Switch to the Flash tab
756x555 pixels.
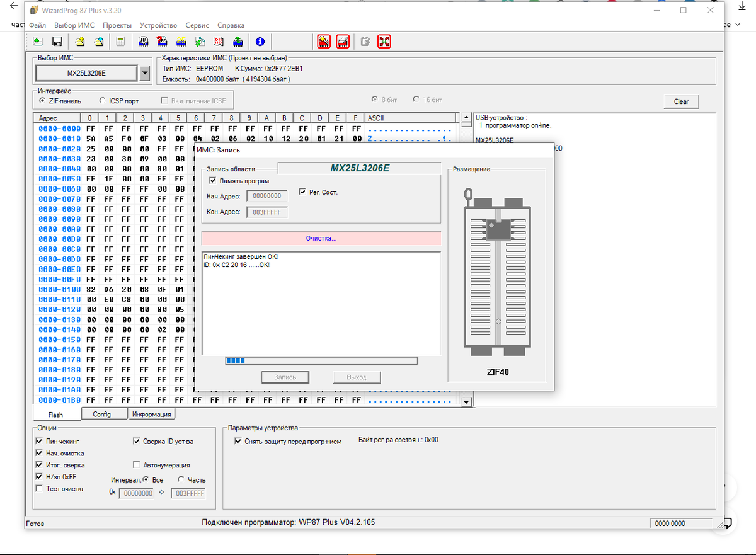pyautogui.click(x=55, y=415)
